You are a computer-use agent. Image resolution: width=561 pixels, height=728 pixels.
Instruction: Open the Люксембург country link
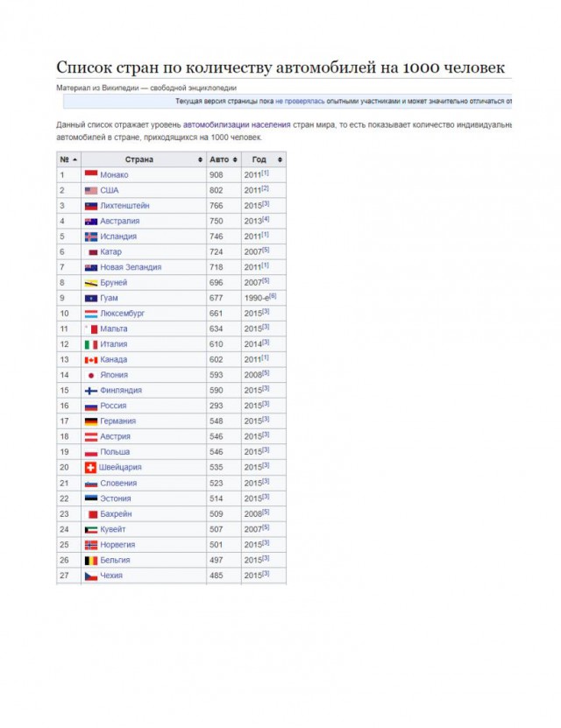[123, 314]
